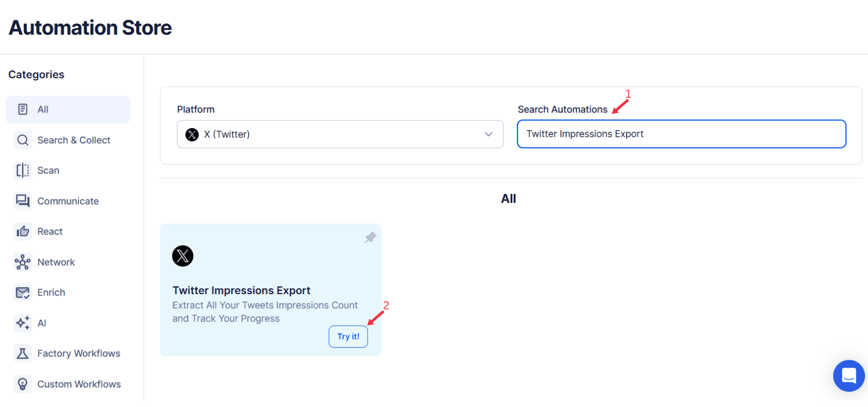Switch to the Factory Workflows category

pos(78,353)
